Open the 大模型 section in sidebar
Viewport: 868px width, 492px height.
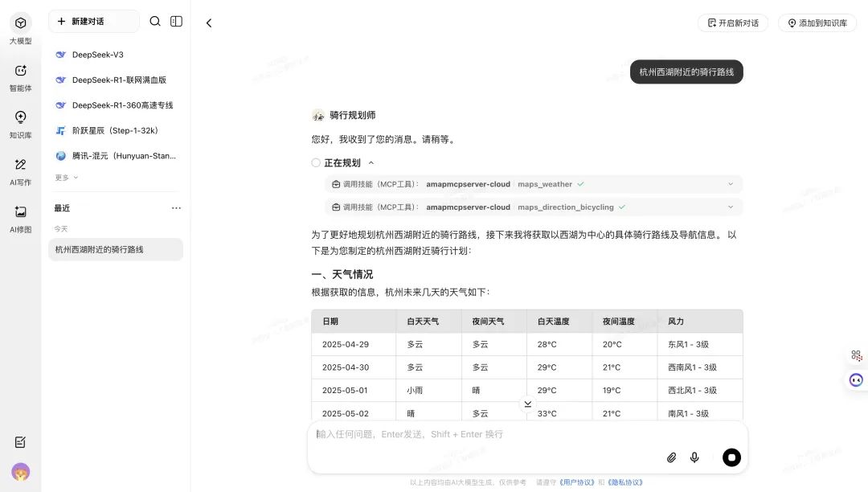coord(20,30)
